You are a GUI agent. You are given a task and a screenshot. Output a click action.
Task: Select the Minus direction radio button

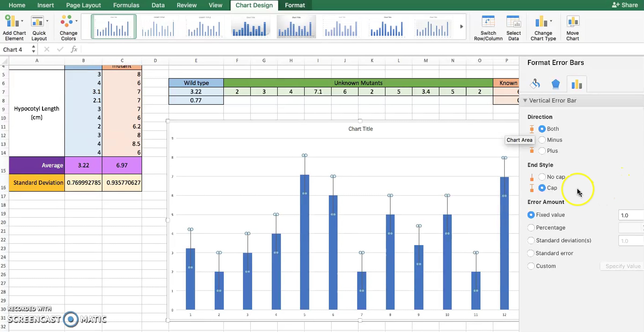click(542, 140)
